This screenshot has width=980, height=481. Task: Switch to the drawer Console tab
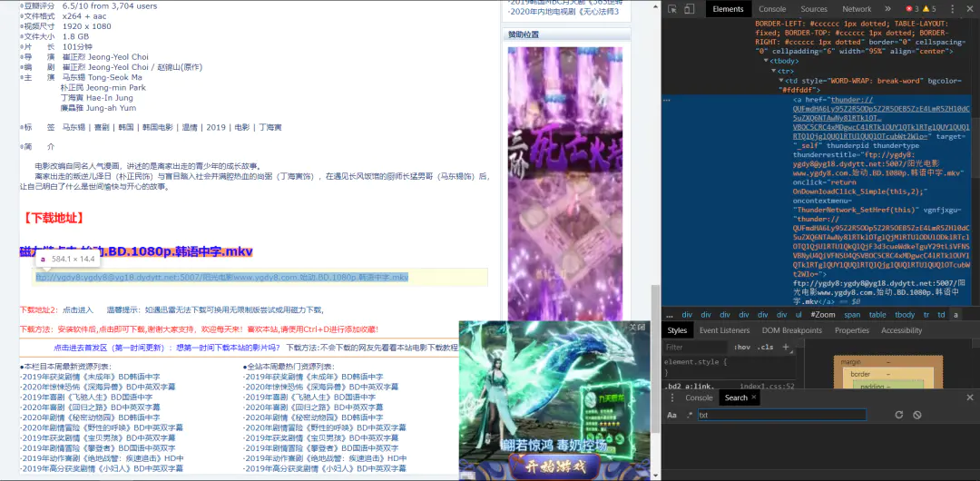pos(699,398)
